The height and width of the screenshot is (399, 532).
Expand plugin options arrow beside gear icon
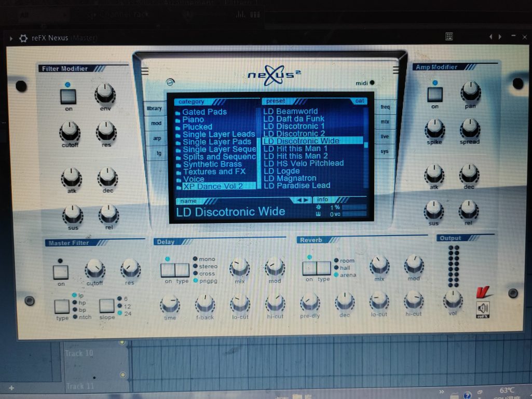[11, 38]
